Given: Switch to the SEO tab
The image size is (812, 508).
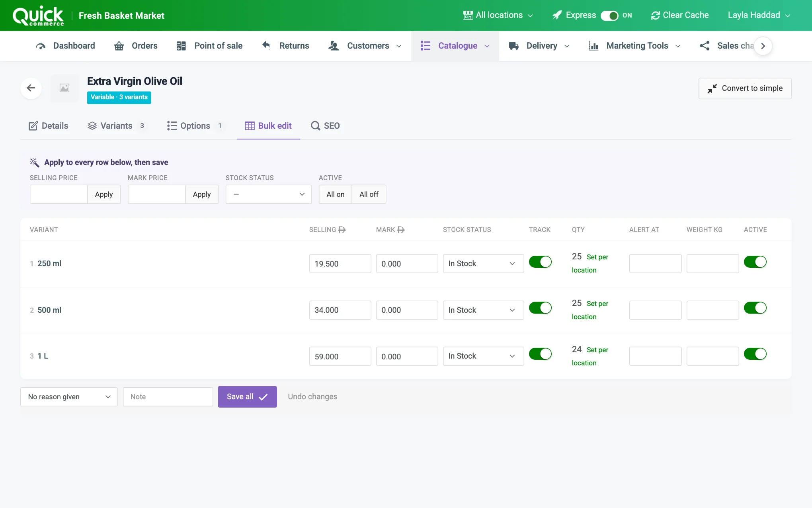Looking at the screenshot, I should pyautogui.click(x=325, y=126).
